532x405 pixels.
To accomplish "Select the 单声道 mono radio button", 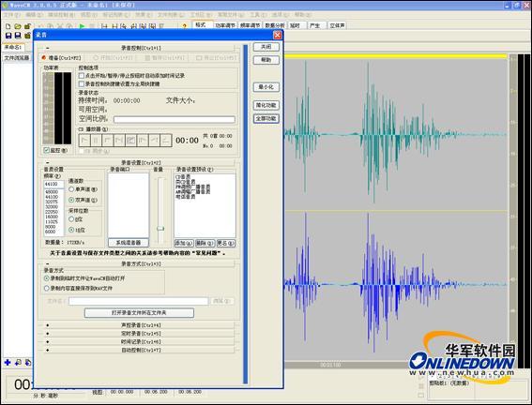I will click(71, 189).
